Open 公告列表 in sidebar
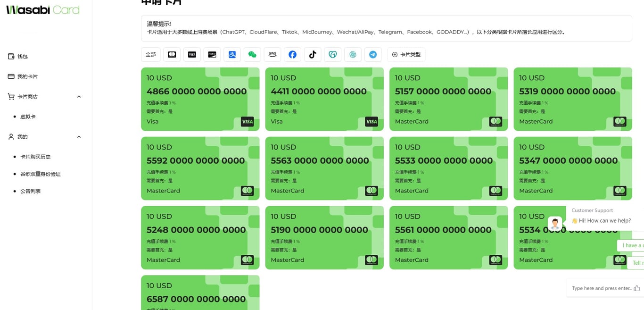 tap(30, 191)
